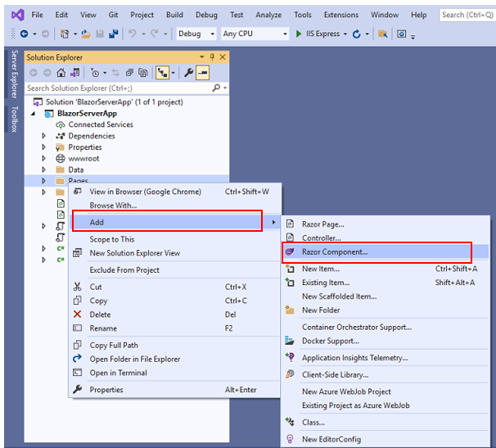Pin the Solution Explorer panel
The width and height of the screenshot is (496, 448).
[212, 57]
